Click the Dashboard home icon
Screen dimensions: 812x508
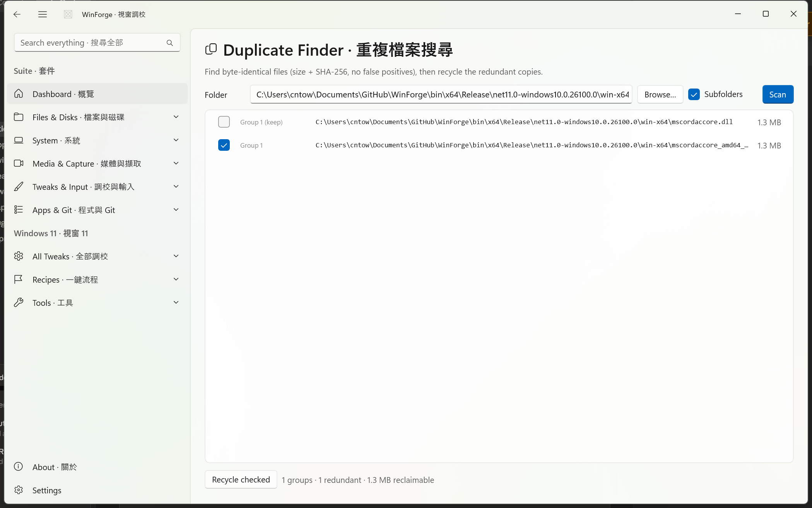pyautogui.click(x=19, y=94)
